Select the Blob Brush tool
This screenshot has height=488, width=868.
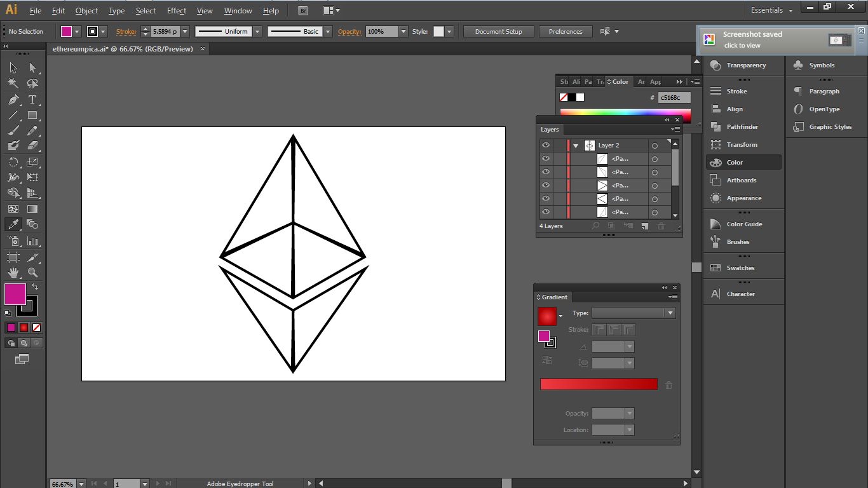coord(13,146)
